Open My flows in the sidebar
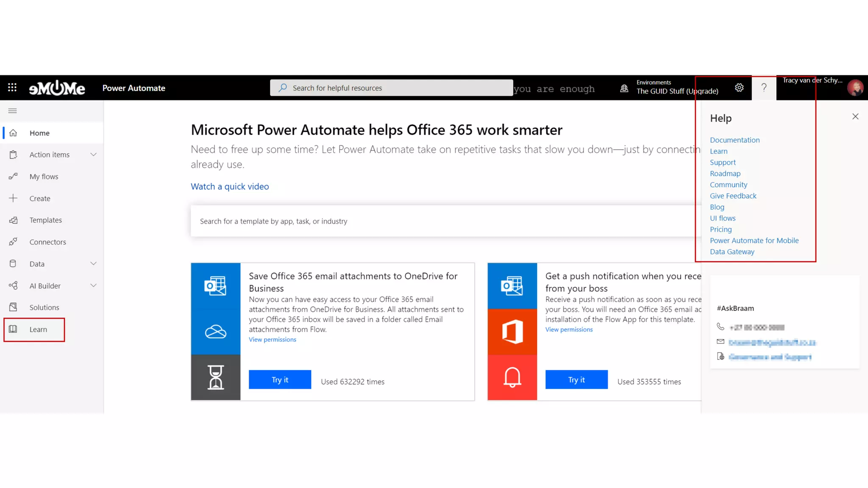868x488 pixels. (44, 177)
